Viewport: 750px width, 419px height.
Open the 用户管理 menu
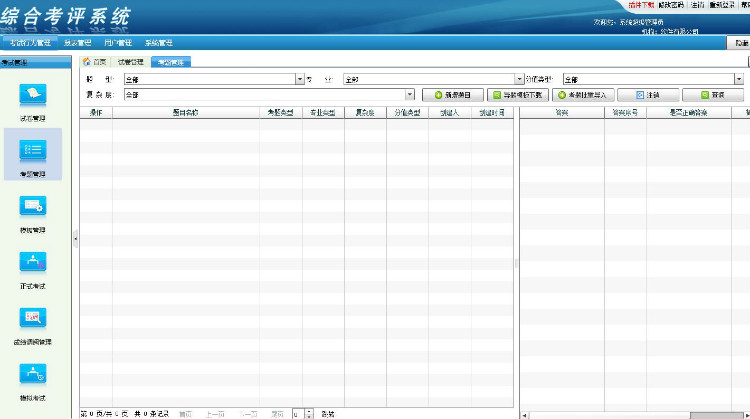pos(118,43)
